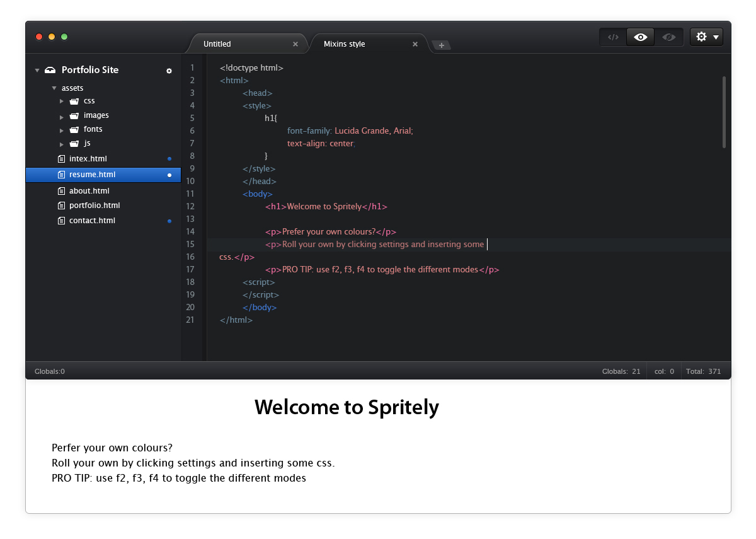This screenshot has height=539, width=756.
Task: Toggle the hidden-preview crossed eye button
Action: point(669,37)
